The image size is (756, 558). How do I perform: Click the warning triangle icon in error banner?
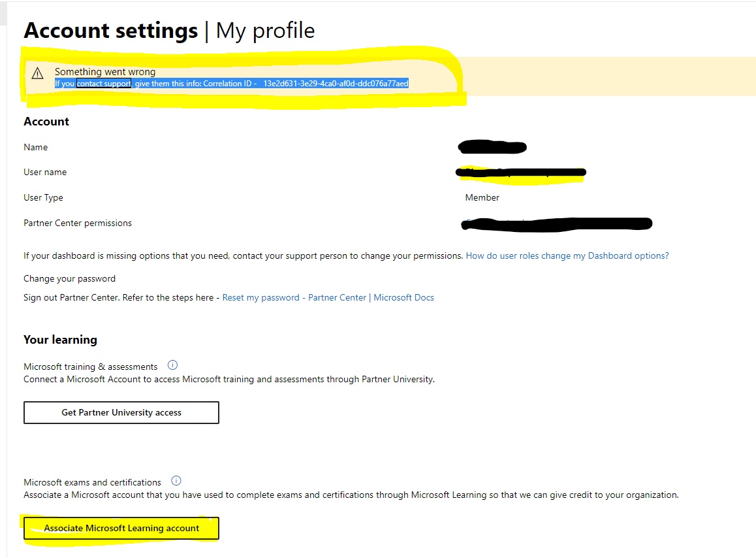coord(38,73)
